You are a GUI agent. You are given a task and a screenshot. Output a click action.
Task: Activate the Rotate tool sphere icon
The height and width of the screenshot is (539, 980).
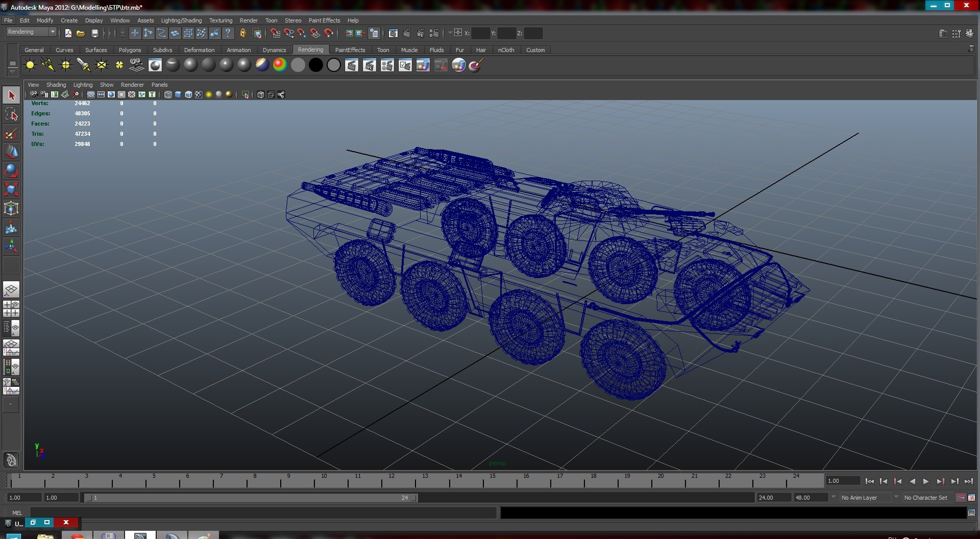click(11, 170)
